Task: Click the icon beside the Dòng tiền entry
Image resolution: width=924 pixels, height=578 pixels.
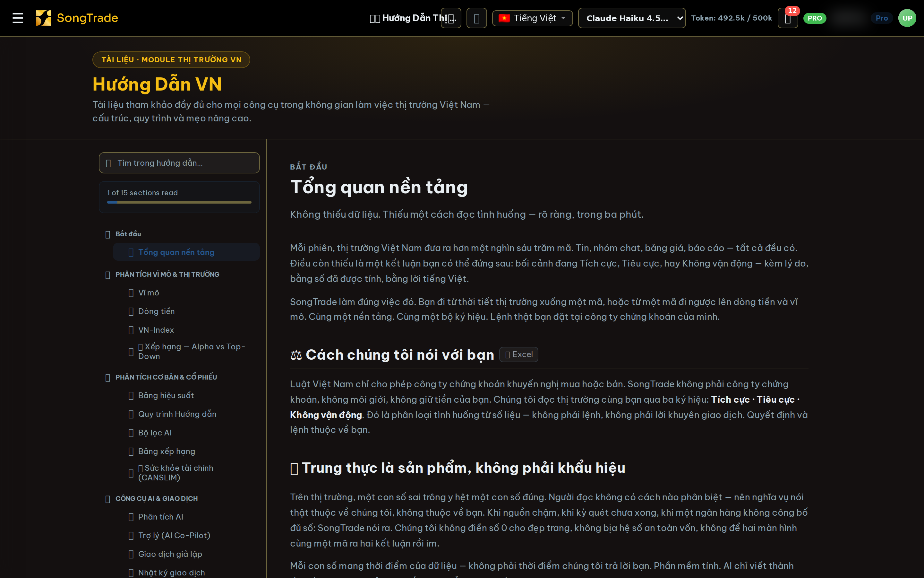Action: pos(131,311)
